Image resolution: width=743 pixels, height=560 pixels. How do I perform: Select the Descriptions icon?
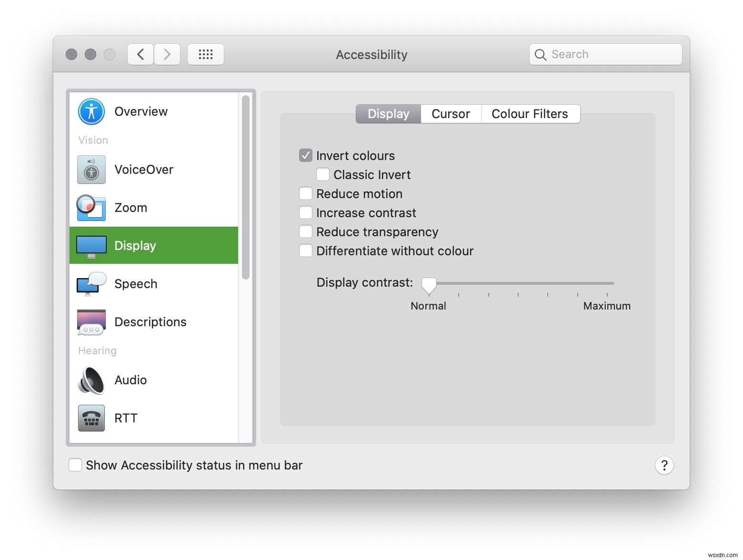pyautogui.click(x=91, y=322)
